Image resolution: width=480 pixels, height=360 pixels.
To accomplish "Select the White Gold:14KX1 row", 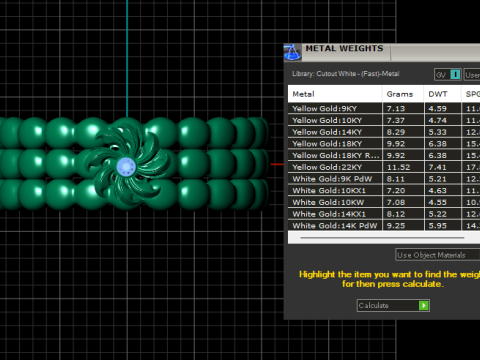I will [x=384, y=214].
